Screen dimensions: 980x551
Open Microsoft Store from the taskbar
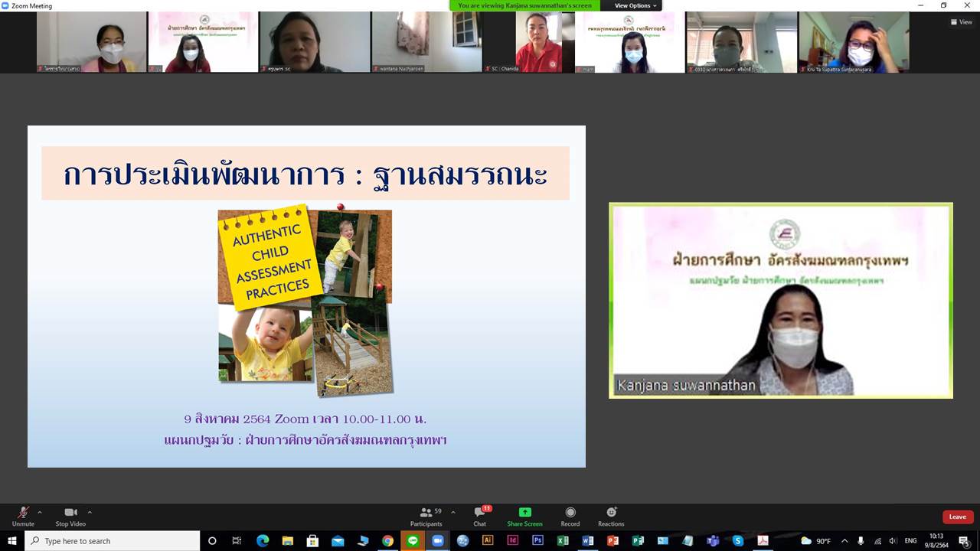tap(312, 541)
